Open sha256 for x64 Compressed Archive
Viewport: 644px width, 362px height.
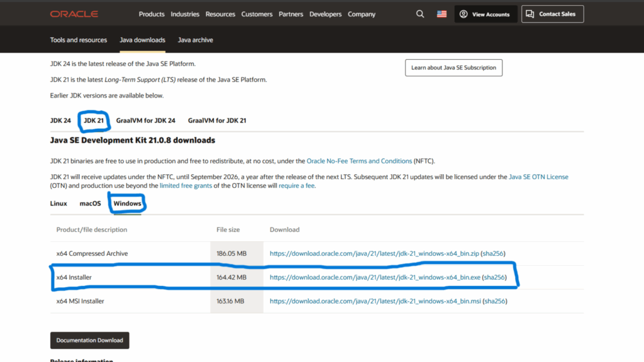pyautogui.click(x=493, y=254)
